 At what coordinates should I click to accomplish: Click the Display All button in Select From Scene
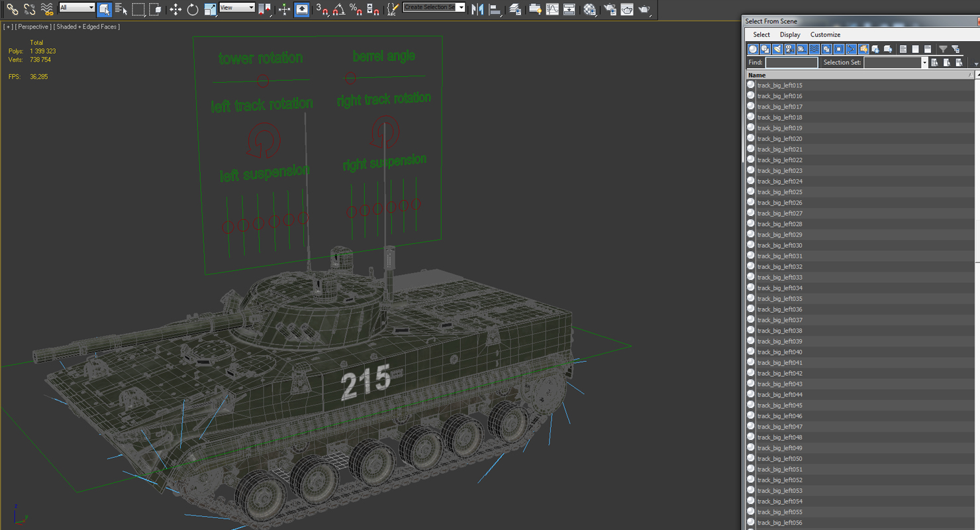[x=903, y=49]
